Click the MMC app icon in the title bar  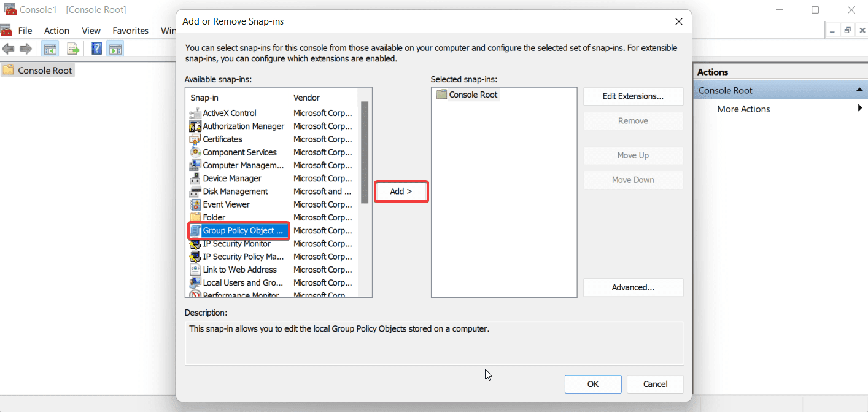9,9
